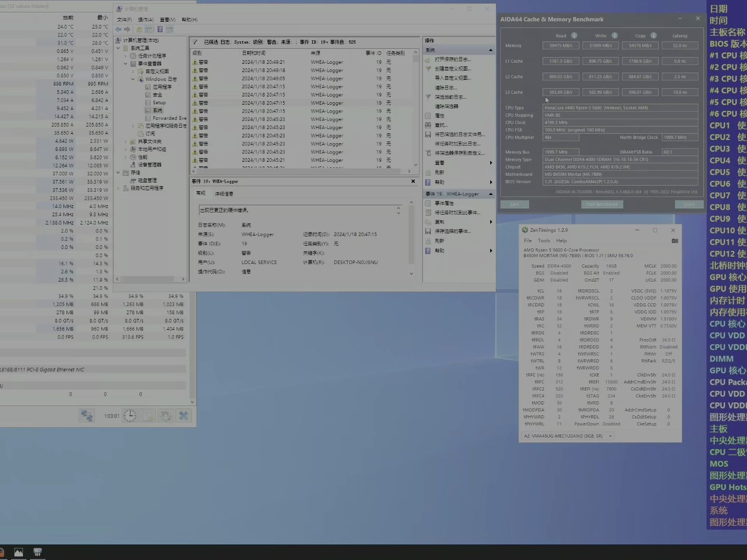Screen dimensions: 747x560
Task: Click the blue help toolbar icon
Action: 160,30
